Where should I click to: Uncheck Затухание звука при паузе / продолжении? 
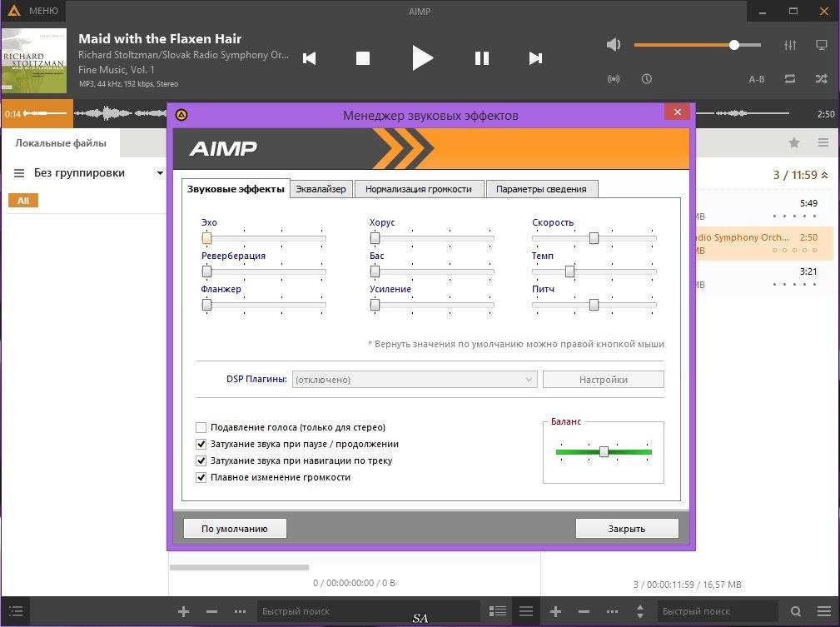tap(201, 444)
